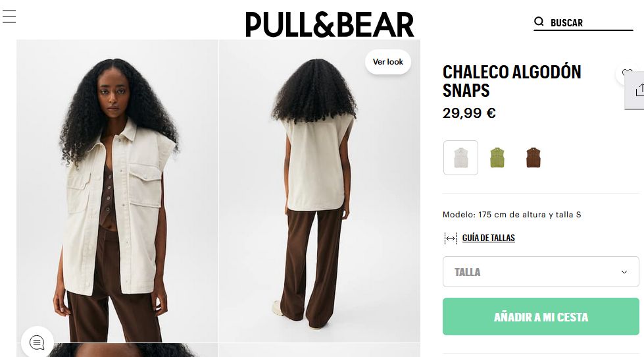
Task: Open the partially visible bottom photo
Action: click(118, 350)
